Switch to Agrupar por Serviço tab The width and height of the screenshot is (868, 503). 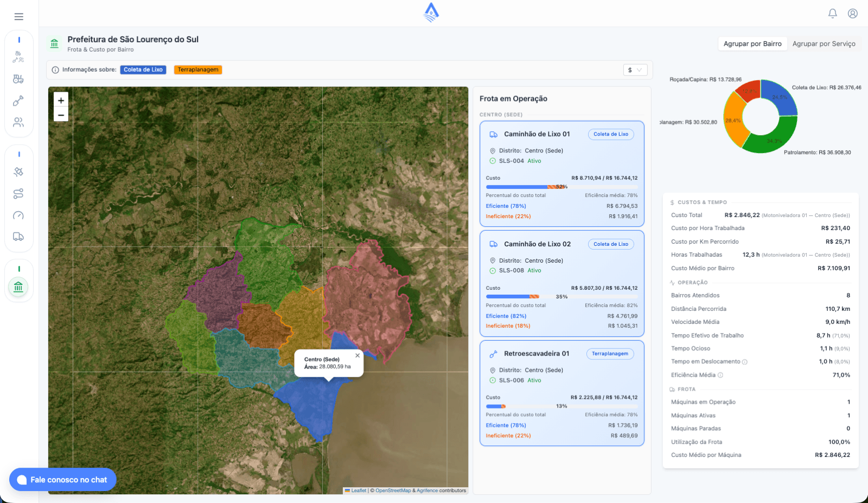point(824,44)
